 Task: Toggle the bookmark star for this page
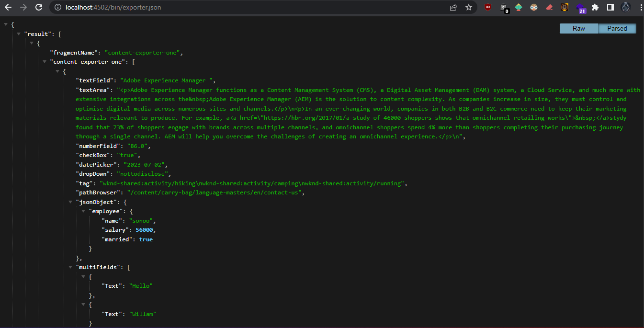click(x=469, y=7)
